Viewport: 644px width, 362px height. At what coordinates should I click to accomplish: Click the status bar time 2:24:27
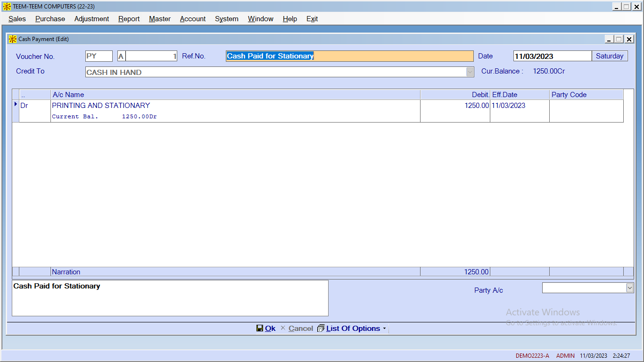pos(621,356)
